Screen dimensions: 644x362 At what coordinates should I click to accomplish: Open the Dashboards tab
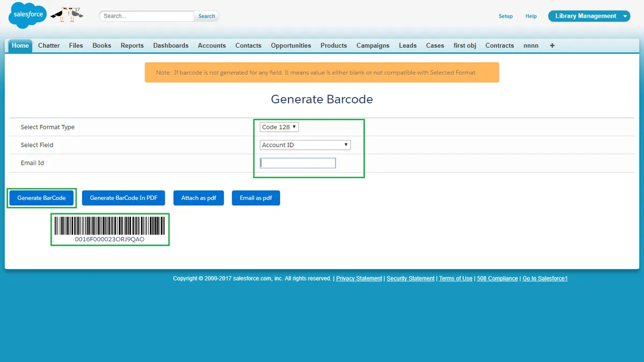point(171,46)
